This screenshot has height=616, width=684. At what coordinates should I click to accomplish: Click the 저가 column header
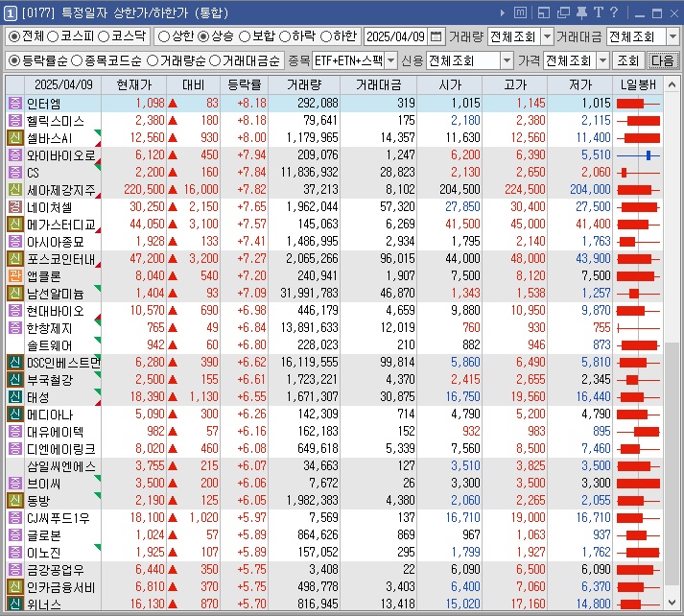click(580, 84)
